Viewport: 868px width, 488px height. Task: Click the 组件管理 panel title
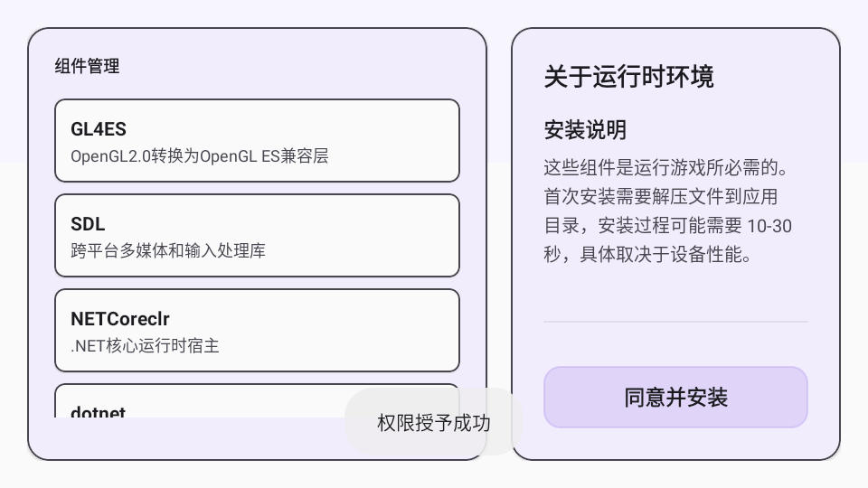point(87,66)
